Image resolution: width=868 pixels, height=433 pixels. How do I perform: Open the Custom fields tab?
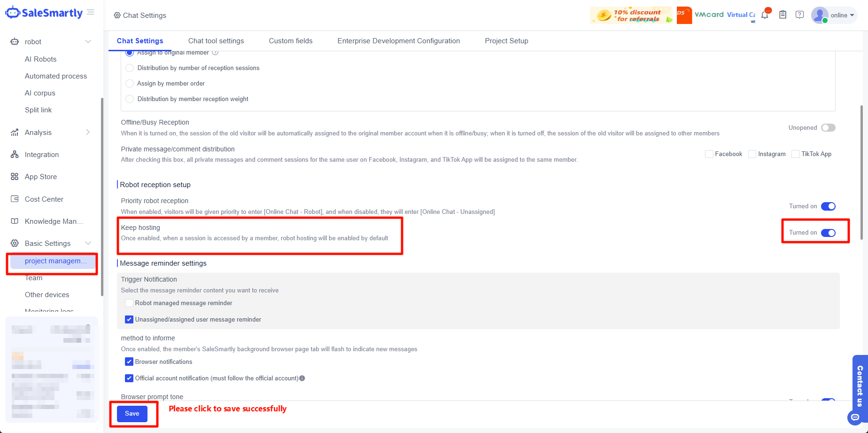[291, 41]
